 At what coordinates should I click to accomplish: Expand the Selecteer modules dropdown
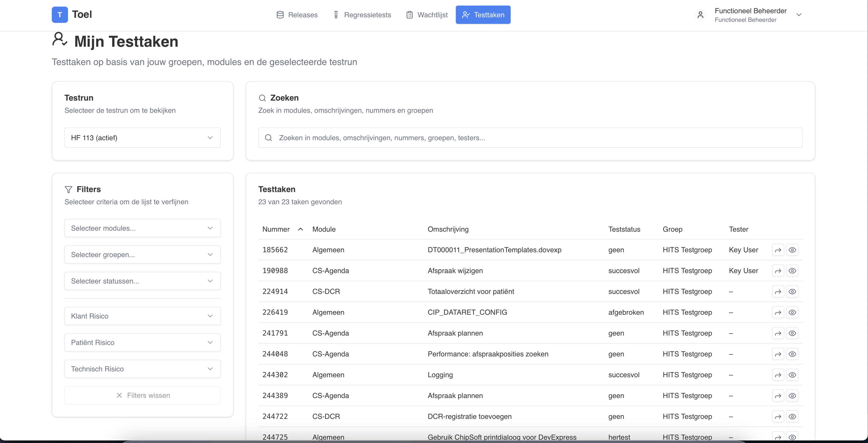click(142, 228)
